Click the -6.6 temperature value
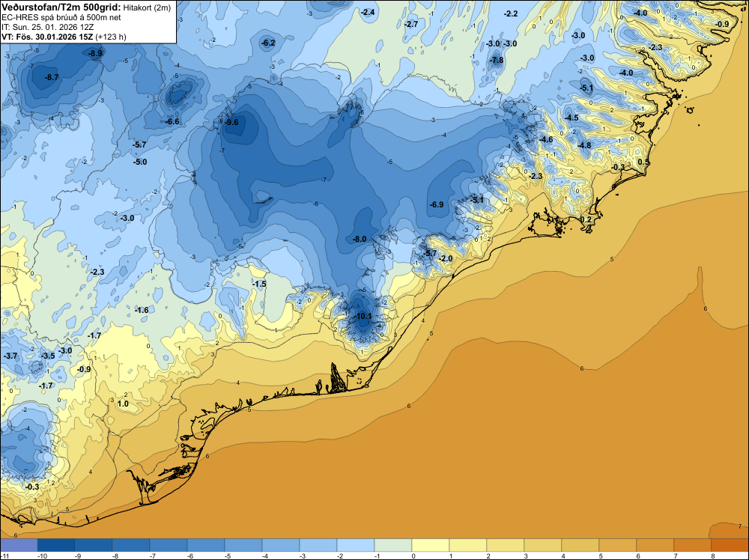This screenshot has width=749, height=560. pos(172,122)
